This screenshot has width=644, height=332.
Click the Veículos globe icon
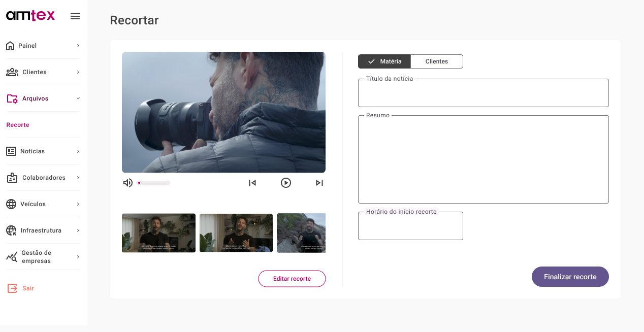click(x=11, y=204)
